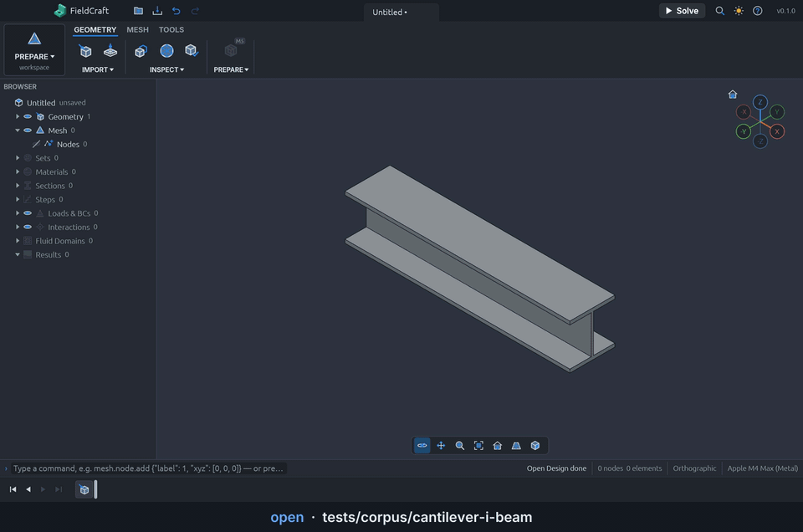Image resolution: width=803 pixels, height=532 pixels.
Task: Open the INSPECT dropdown menu
Action: 166,69
